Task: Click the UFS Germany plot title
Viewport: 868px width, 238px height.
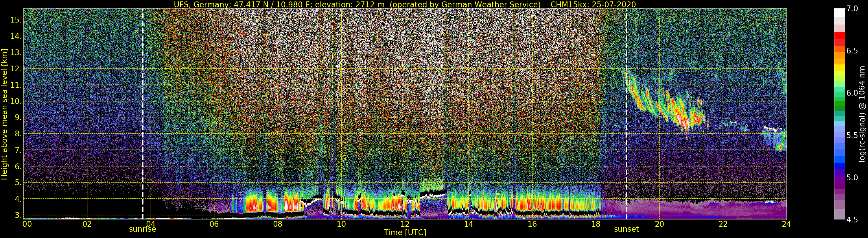Action: click(405, 4)
